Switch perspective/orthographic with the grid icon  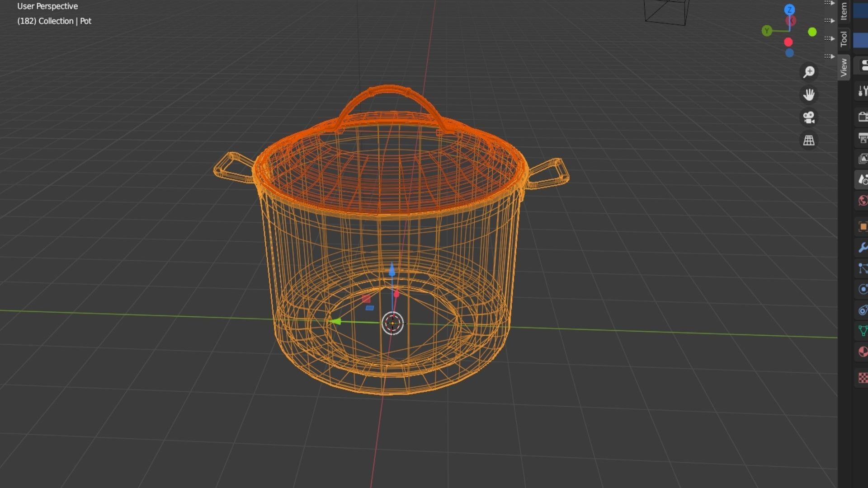point(809,141)
